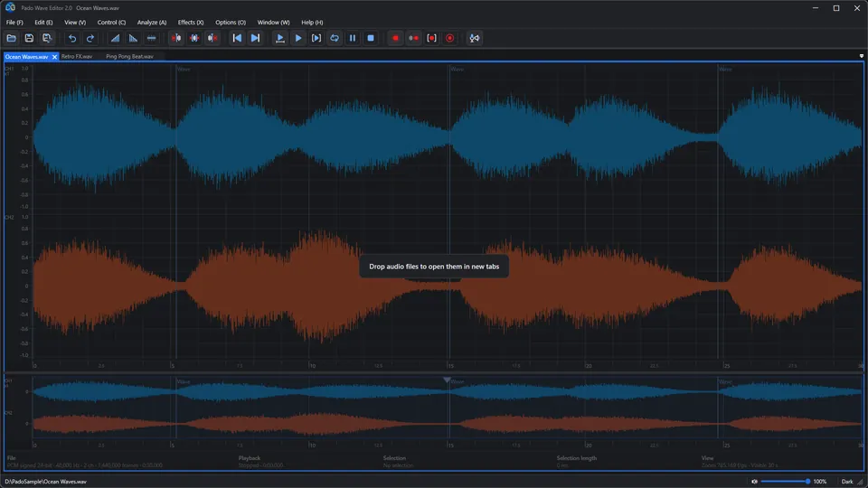Click the middle red trim icon

click(x=194, y=38)
